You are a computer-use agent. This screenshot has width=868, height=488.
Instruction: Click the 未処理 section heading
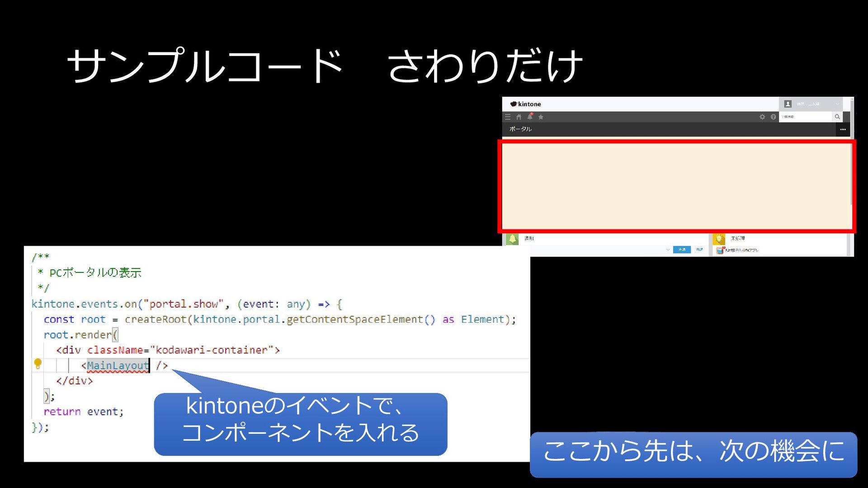click(738, 238)
